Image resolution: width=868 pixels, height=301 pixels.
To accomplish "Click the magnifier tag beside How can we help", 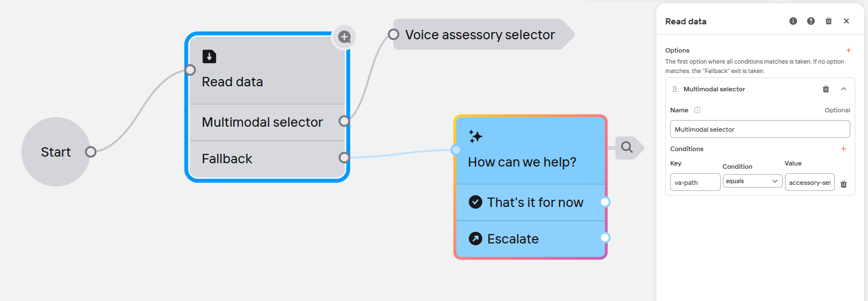I will pos(627,147).
